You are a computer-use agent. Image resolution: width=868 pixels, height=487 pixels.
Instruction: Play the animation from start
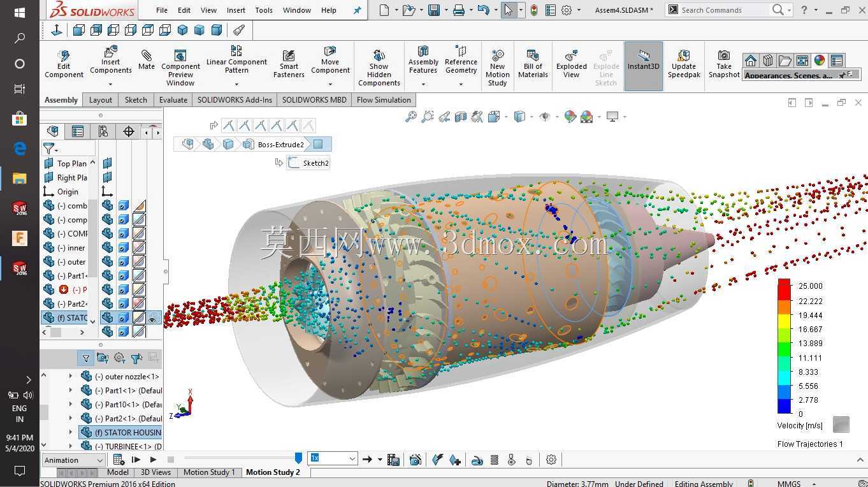point(136,460)
